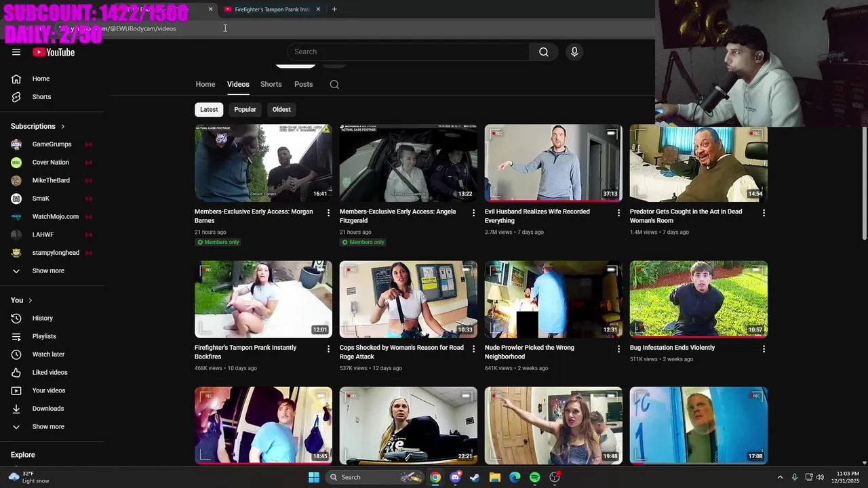
Task: Open GameGrumps subscription channel
Action: 53,144
